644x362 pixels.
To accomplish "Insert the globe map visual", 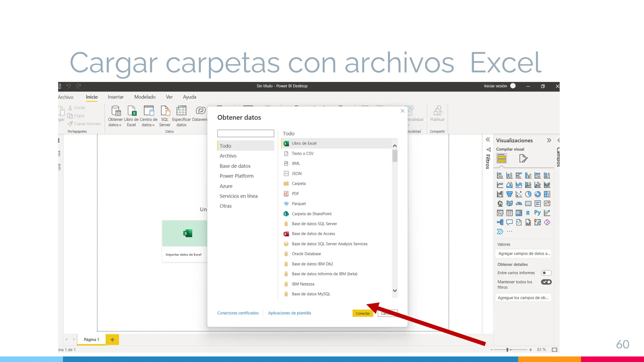I will pos(500,204).
